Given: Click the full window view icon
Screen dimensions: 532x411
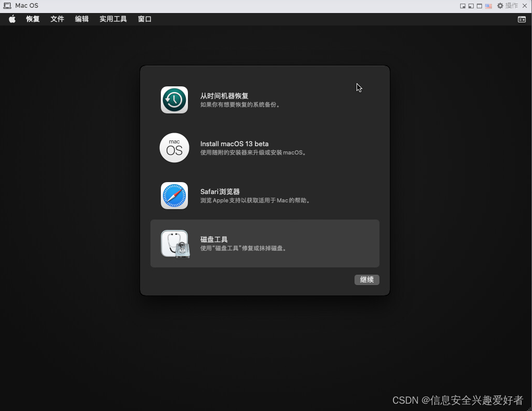Looking at the screenshot, I should tap(479, 6).
